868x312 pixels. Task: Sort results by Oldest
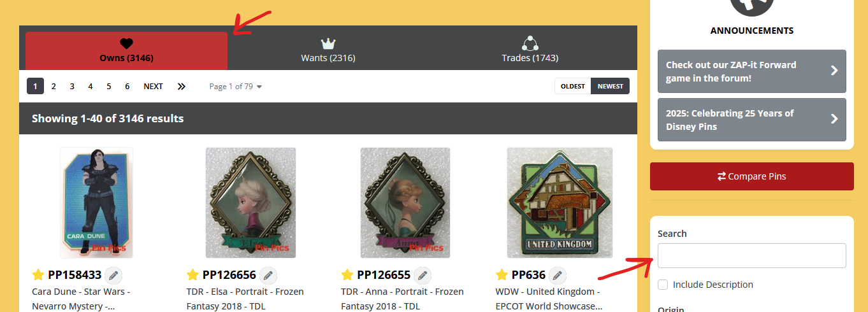(x=573, y=86)
